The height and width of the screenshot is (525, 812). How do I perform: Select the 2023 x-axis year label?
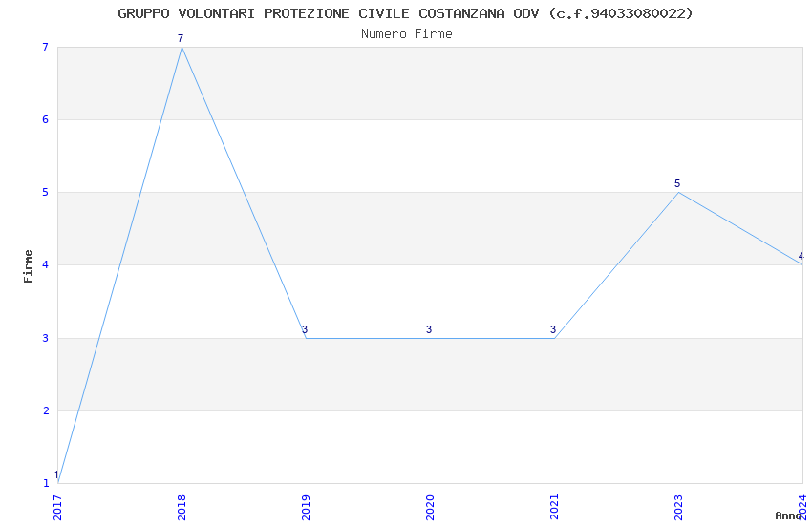tap(679, 508)
